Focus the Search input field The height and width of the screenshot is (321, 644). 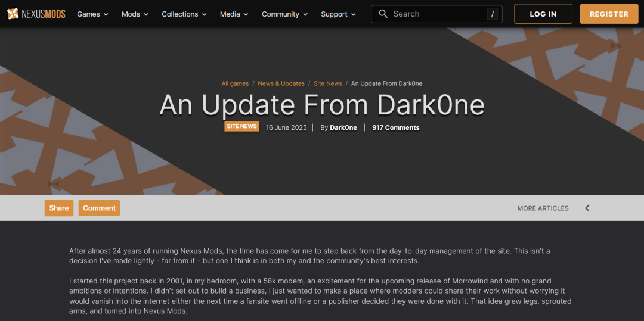tap(436, 14)
